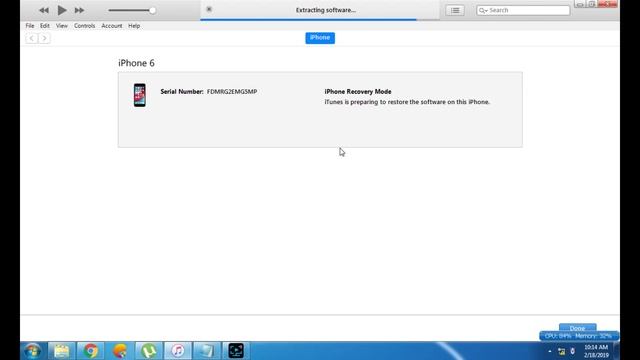The width and height of the screenshot is (640, 360).
Task: Open the Edit menu
Action: 44,26
